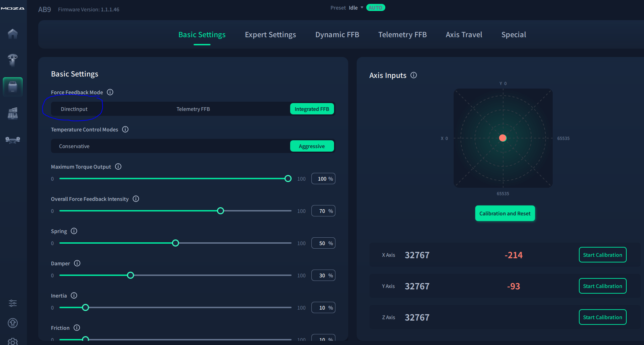Start Calibration for Y Axis

point(603,286)
